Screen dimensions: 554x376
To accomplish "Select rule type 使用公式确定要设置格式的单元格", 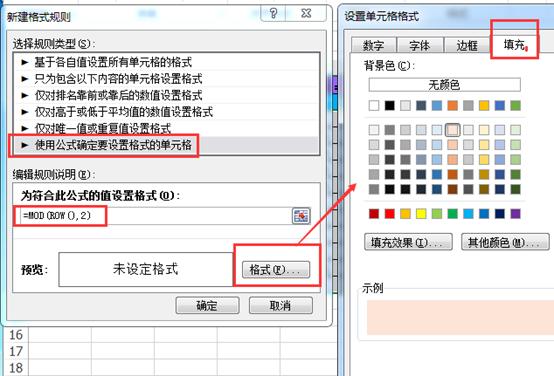I will point(166,145).
